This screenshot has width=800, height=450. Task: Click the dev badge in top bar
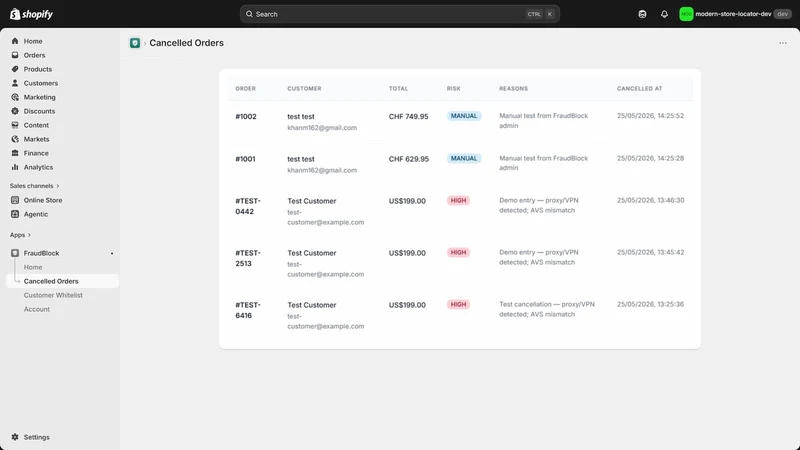783,14
